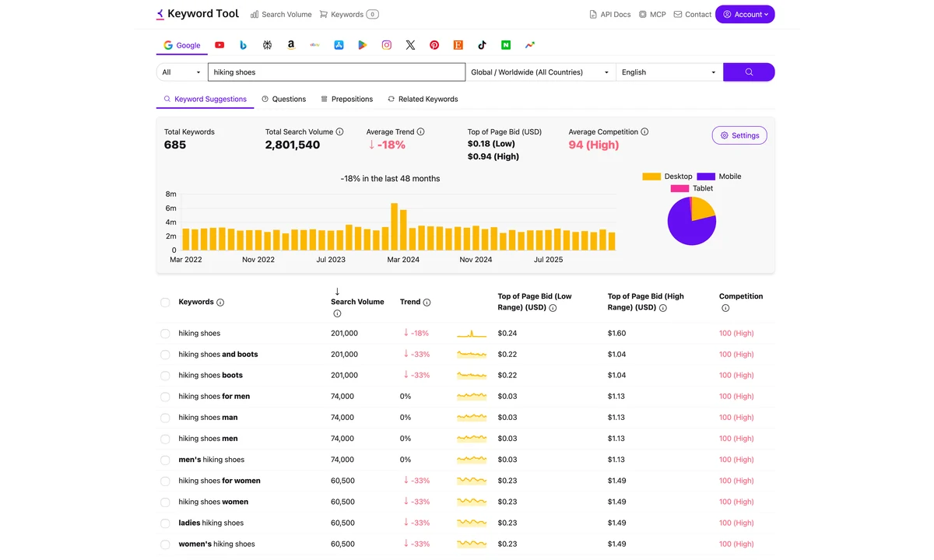Switch to the Naver platform icon
The width and height of the screenshot is (934, 560).
[506, 45]
